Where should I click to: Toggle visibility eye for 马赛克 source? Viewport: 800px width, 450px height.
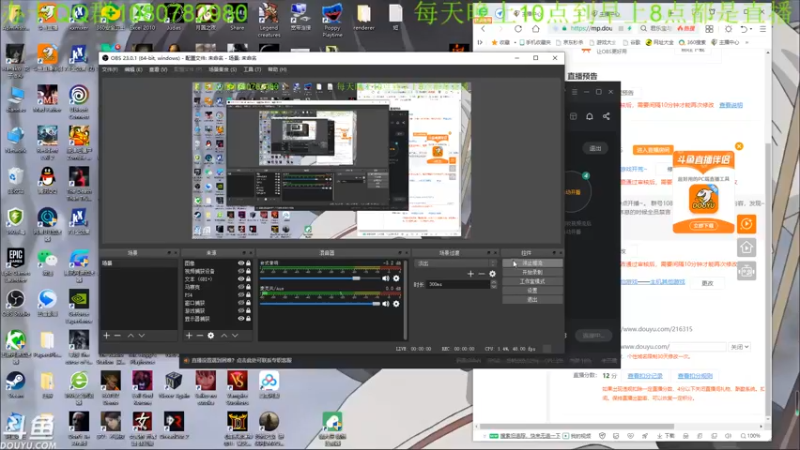[x=241, y=287]
